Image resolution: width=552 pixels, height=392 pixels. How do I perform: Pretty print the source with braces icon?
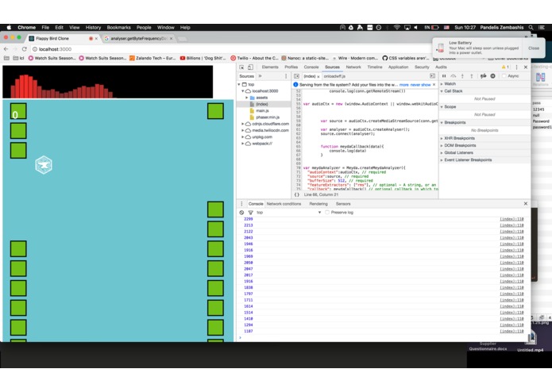[x=297, y=194]
